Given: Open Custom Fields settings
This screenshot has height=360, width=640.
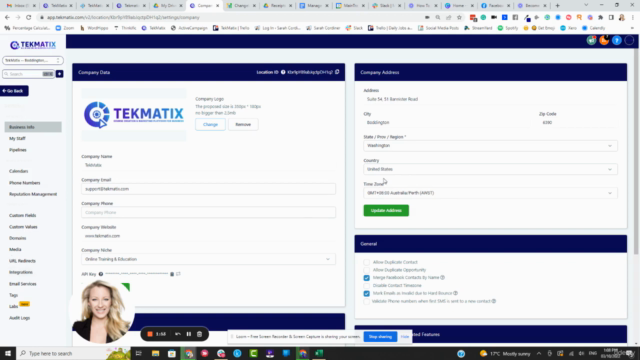Looking at the screenshot, I should [x=22, y=216].
